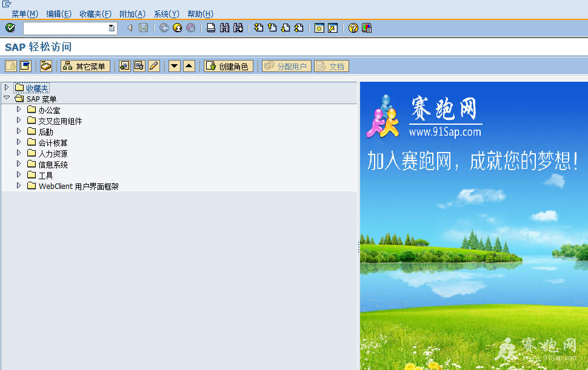
Task: Expand the 办公室 folder
Action: (x=19, y=109)
